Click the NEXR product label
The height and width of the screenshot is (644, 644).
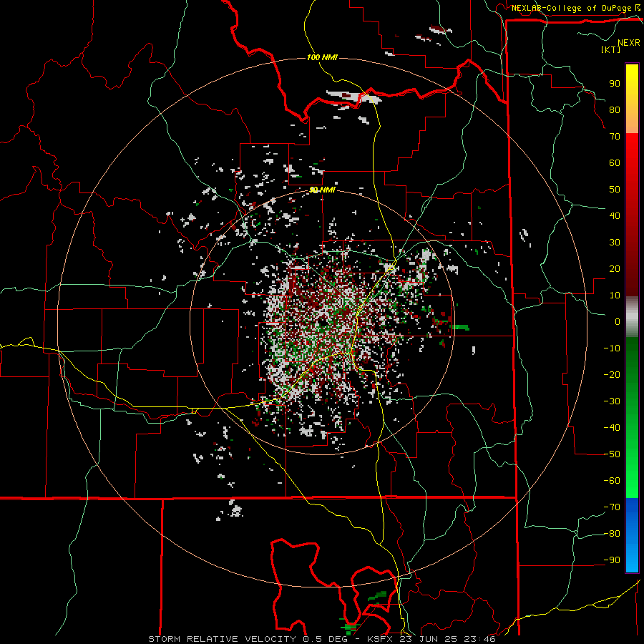(629, 43)
